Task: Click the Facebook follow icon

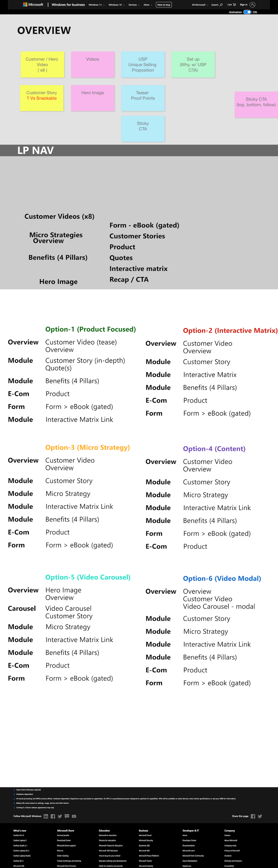Action: pyautogui.click(x=53, y=816)
